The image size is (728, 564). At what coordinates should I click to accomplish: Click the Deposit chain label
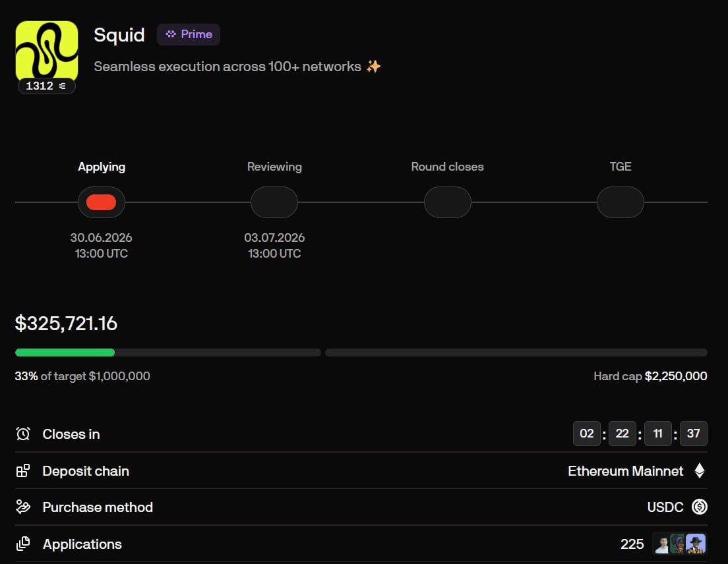click(86, 471)
